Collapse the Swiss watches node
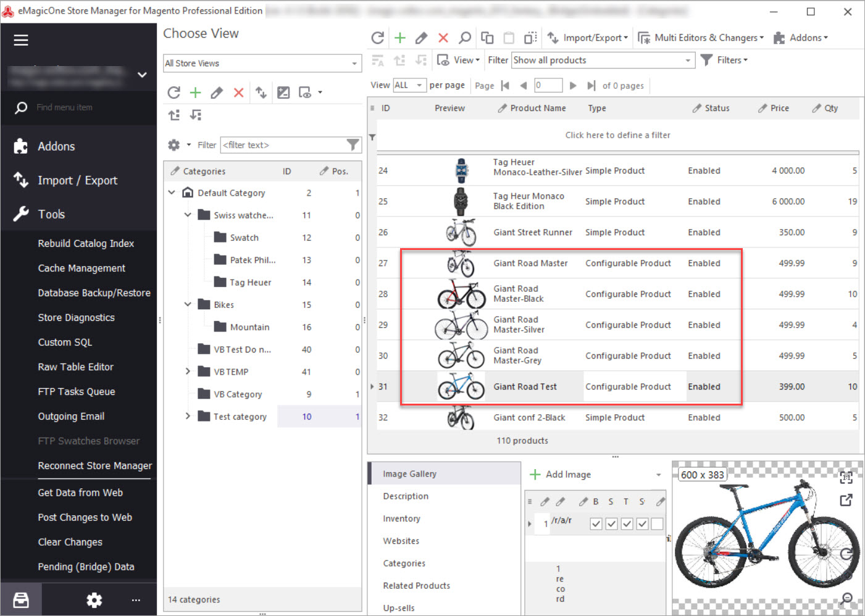The height and width of the screenshot is (616, 865). coord(188,215)
